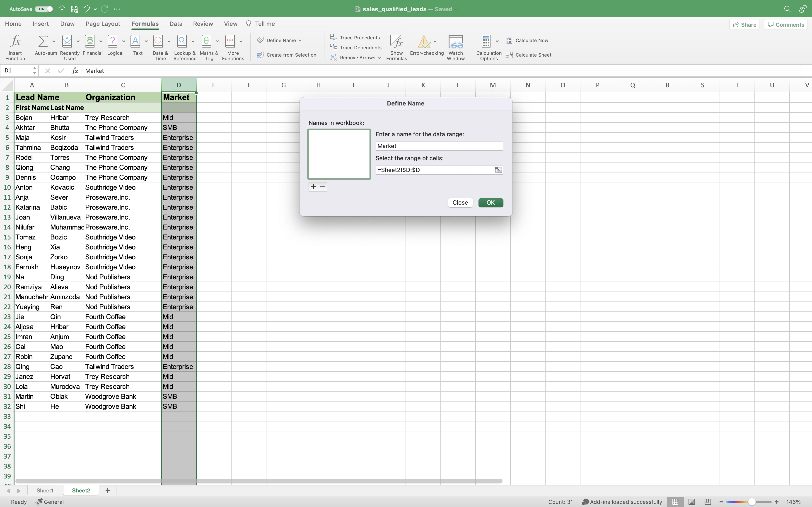Open the Error-checking dropdown arrow
This screenshot has height=507, width=812.
point(435,42)
